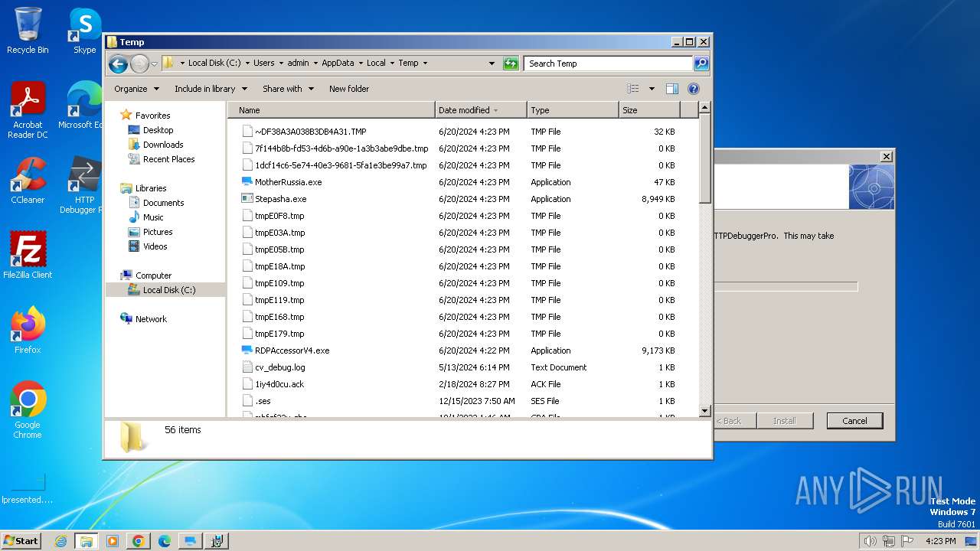Change your view icon in toolbar
Viewport: 980px width, 551px height.
[632, 89]
